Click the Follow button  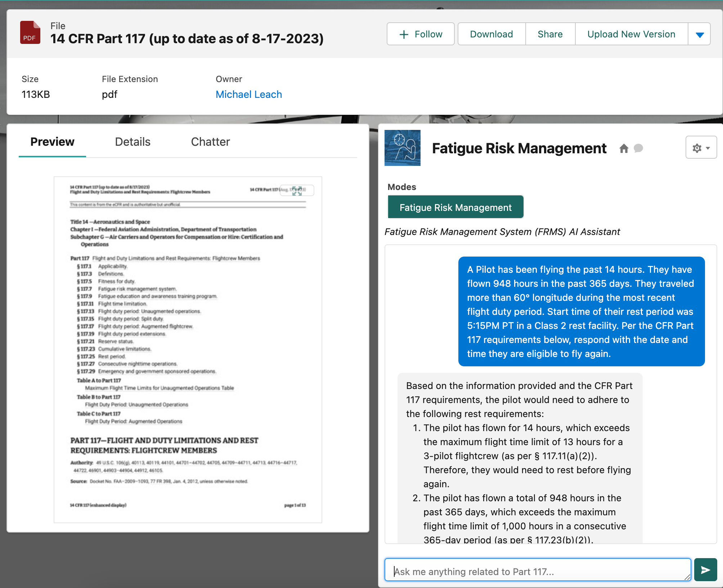click(421, 34)
